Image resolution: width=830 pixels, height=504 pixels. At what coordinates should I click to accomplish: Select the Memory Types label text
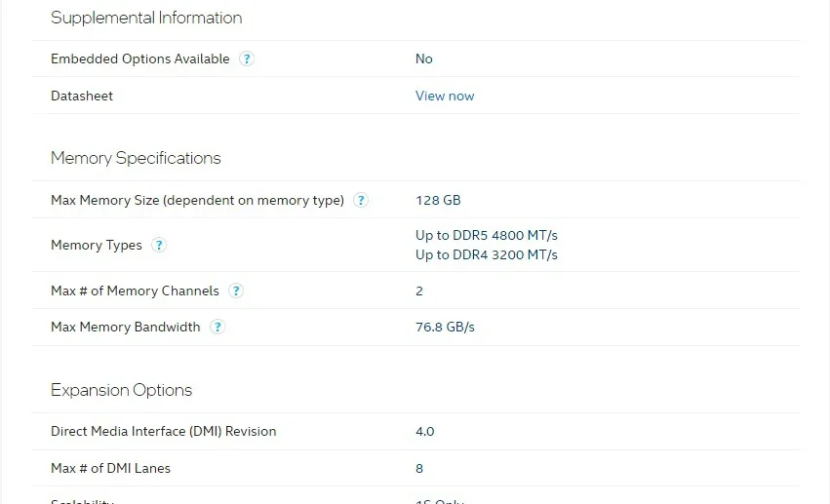tap(96, 245)
